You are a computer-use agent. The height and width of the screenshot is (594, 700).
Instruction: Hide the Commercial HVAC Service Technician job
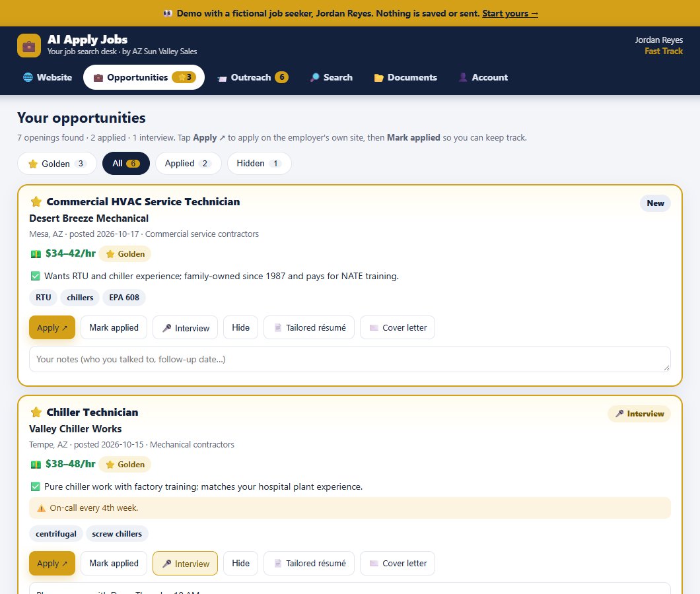point(240,327)
